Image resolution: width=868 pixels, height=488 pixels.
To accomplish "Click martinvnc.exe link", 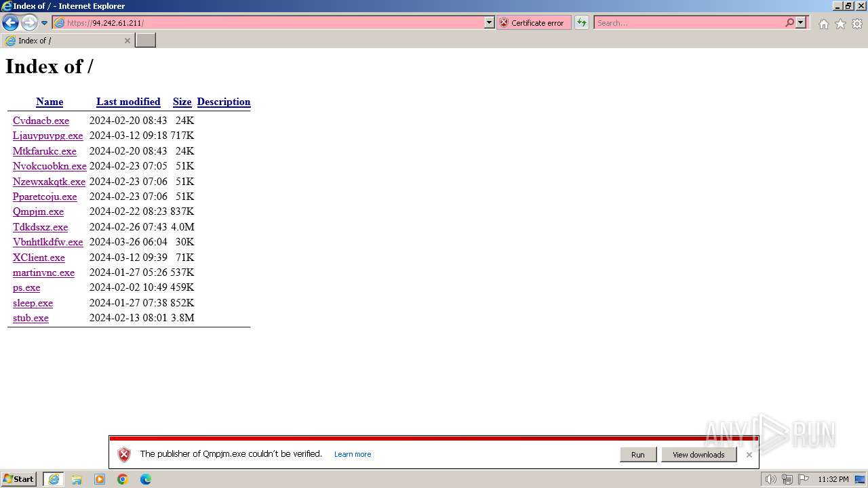I will pyautogui.click(x=43, y=272).
